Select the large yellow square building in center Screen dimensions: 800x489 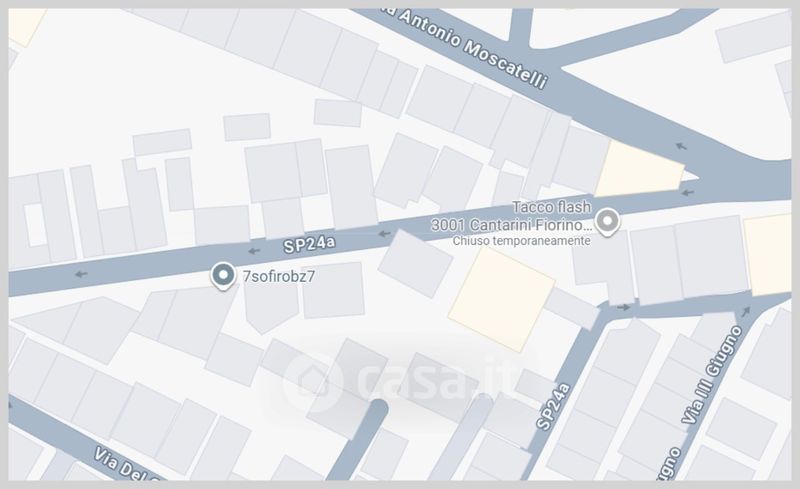pyautogui.click(x=502, y=300)
